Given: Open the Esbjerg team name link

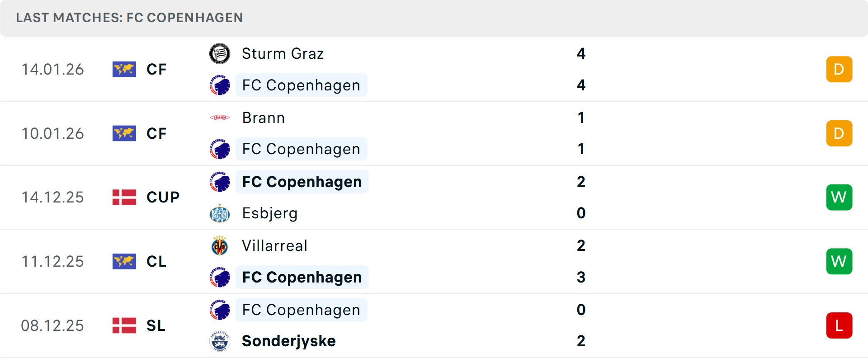Looking at the screenshot, I should coord(269,213).
